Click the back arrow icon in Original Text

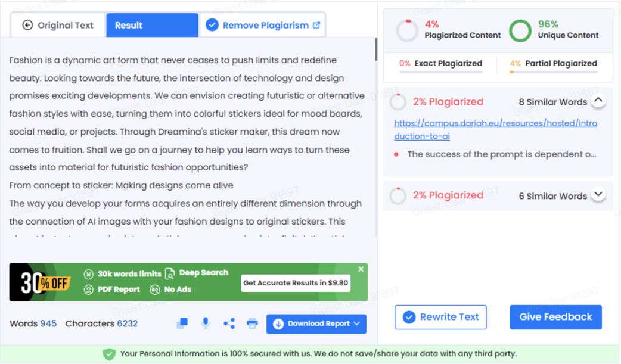click(27, 25)
